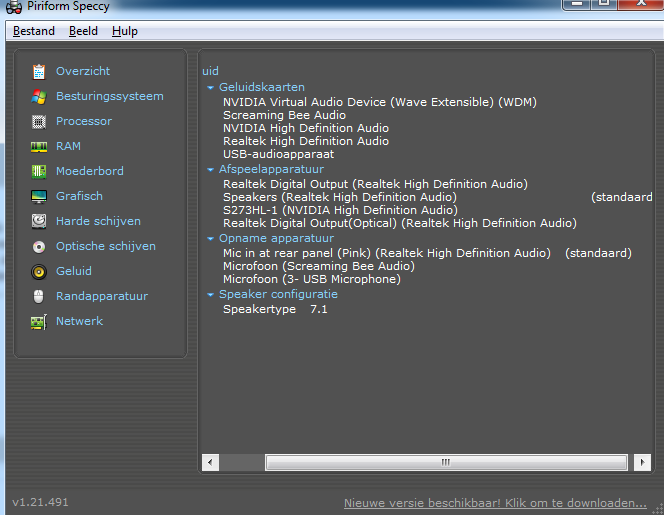This screenshot has width=664, height=515.
Task: Click the Speakertype 7.1 value
Action: coord(319,309)
